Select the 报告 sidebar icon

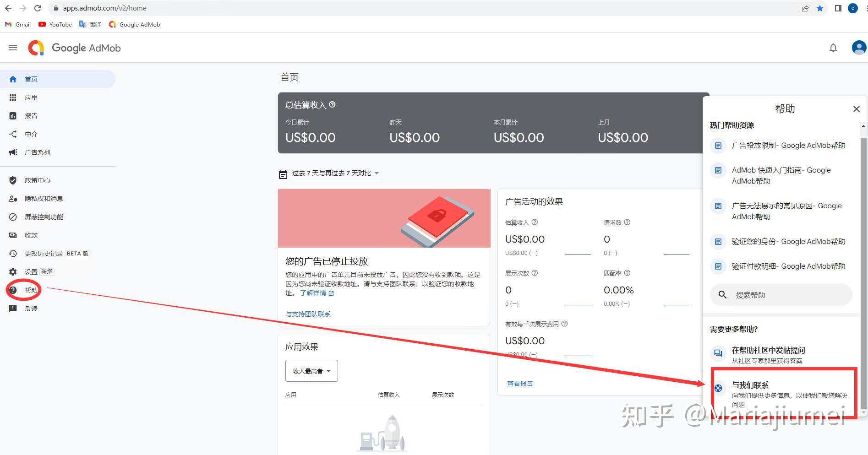pyautogui.click(x=13, y=115)
